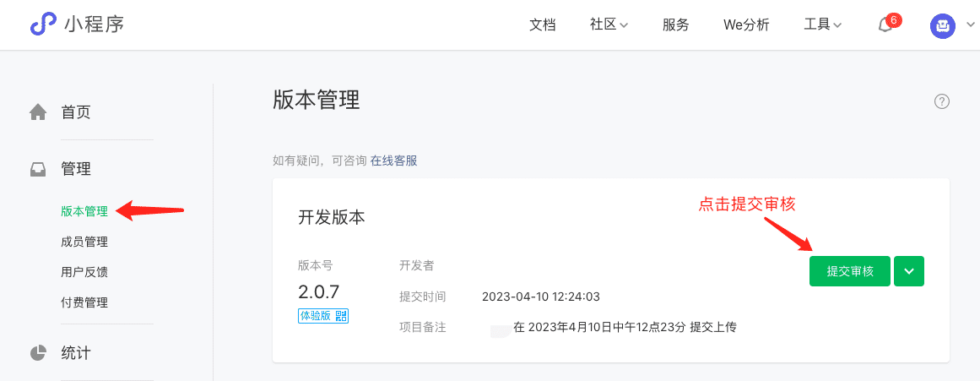980x381 pixels.
Task: Click the pie chart icon beside 统计
Action: 38,353
